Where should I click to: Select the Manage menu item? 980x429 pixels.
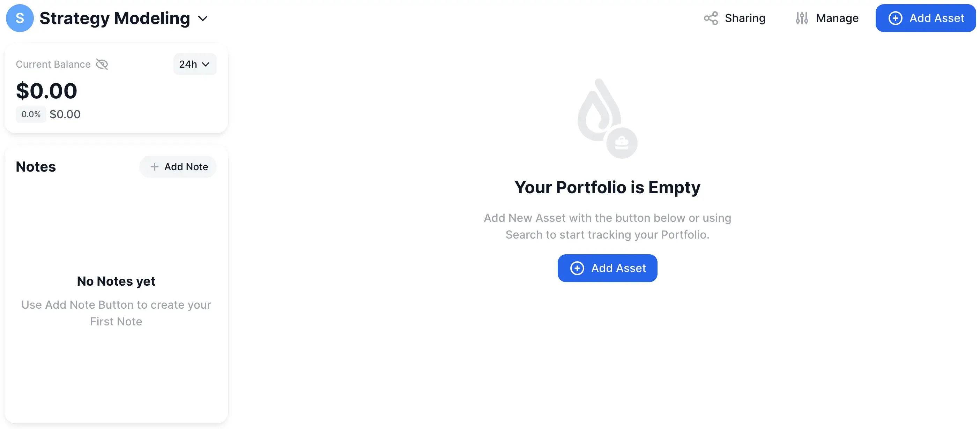[x=837, y=18]
